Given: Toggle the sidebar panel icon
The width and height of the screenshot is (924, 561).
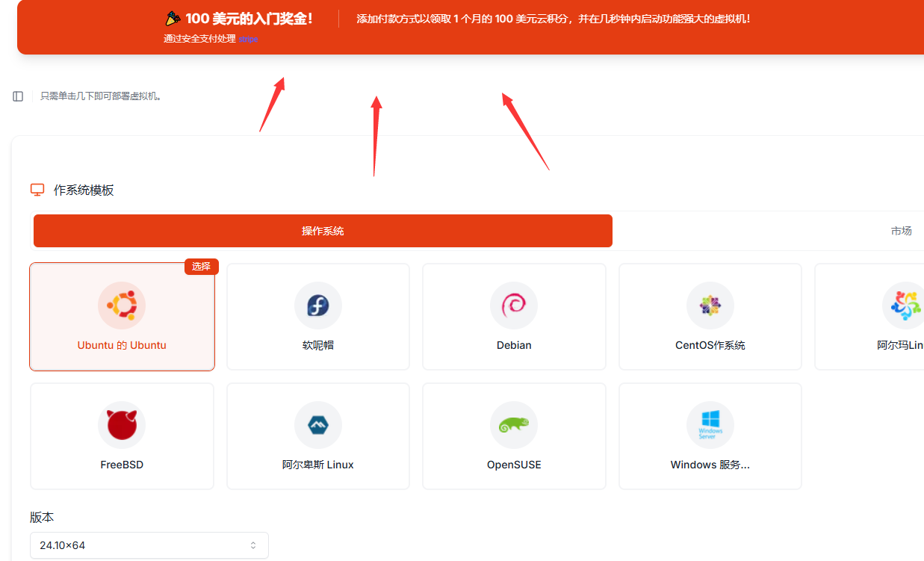Looking at the screenshot, I should (x=18, y=96).
